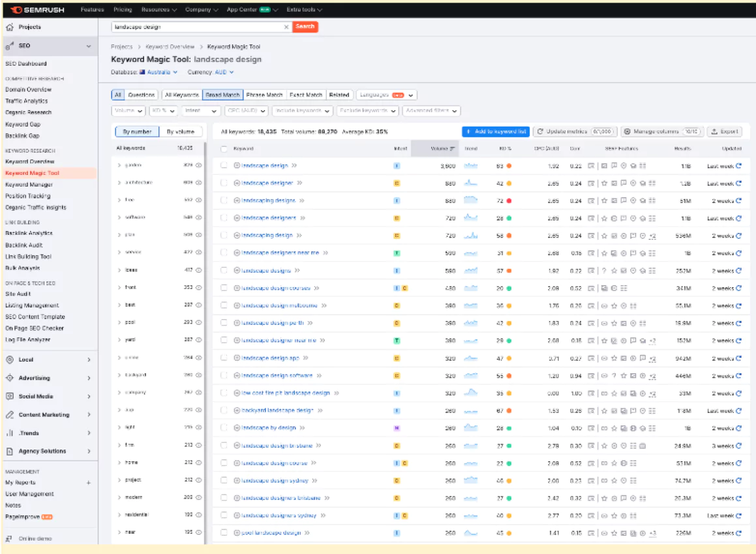756x554 pixels.
Task: Switch to the Questions tab
Action: pos(142,95)
